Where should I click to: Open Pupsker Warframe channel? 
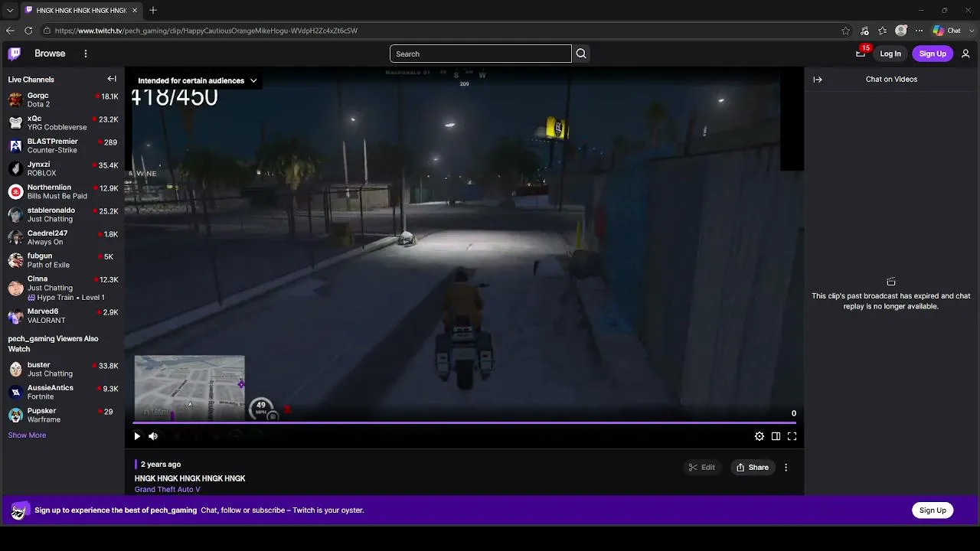63,416
